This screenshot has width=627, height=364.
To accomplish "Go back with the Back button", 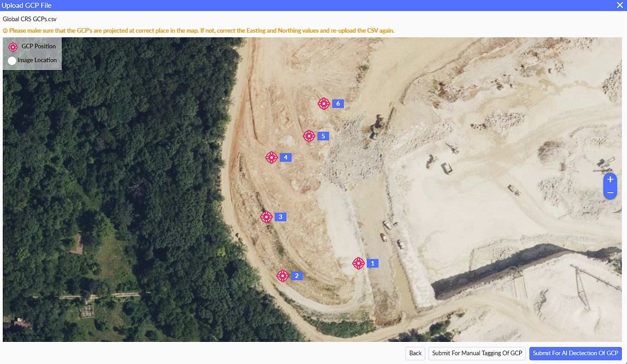I will (x=415, y=353).
